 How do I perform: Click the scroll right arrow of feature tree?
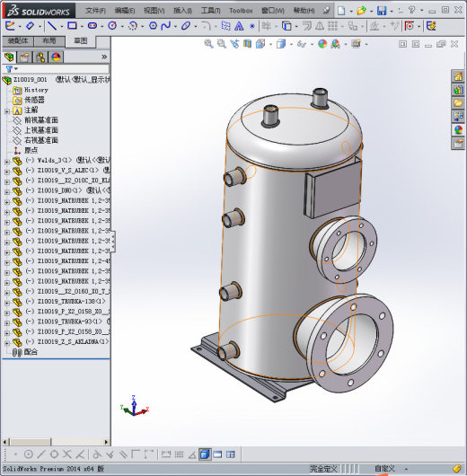coord(106,442)
